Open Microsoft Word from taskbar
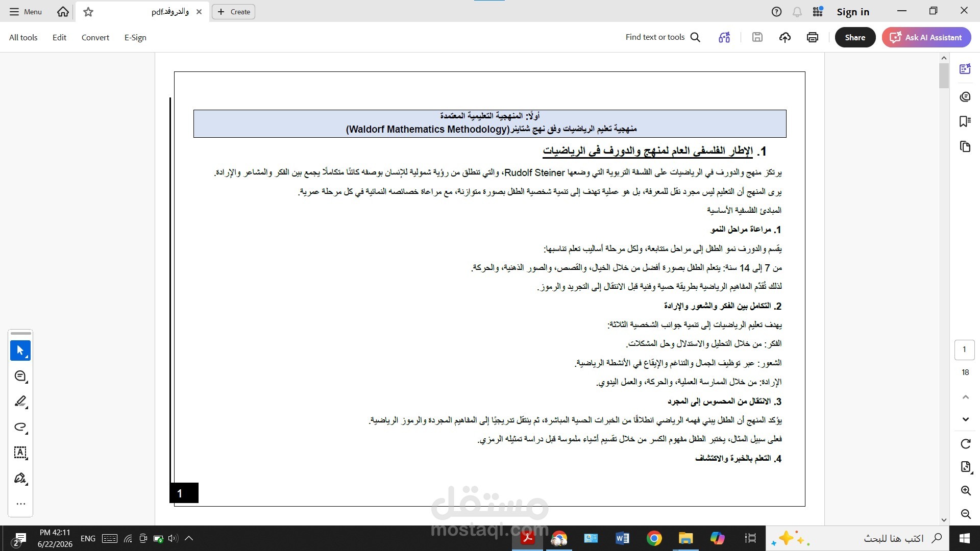 [622, 538]
